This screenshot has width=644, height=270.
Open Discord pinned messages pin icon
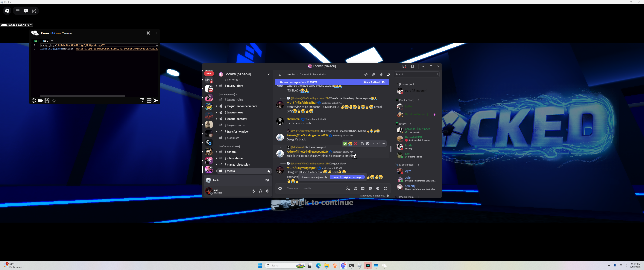pyautogui.click(x=381, y=74)
